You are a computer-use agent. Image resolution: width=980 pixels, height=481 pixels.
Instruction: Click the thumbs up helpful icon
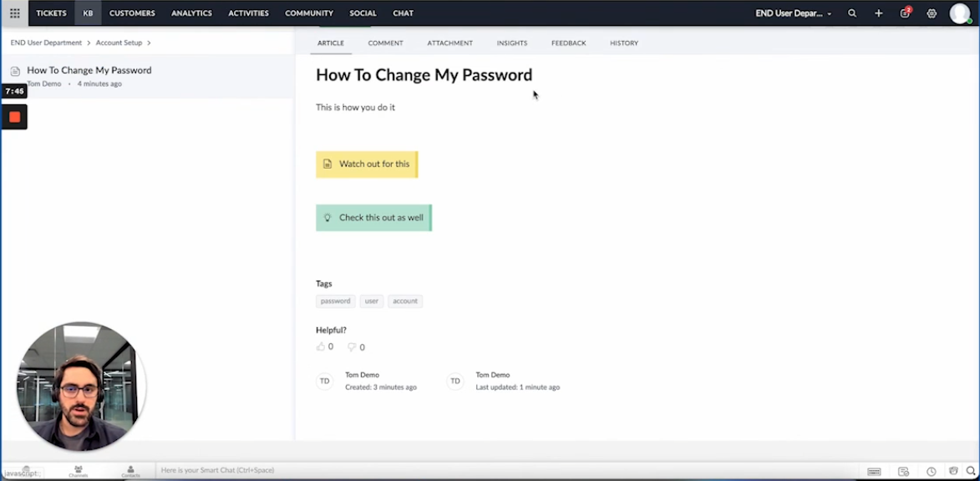[x=320, y=347]
